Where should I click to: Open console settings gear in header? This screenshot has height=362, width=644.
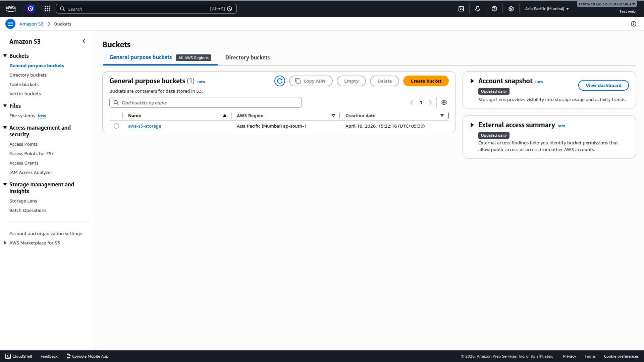(511, 9)
